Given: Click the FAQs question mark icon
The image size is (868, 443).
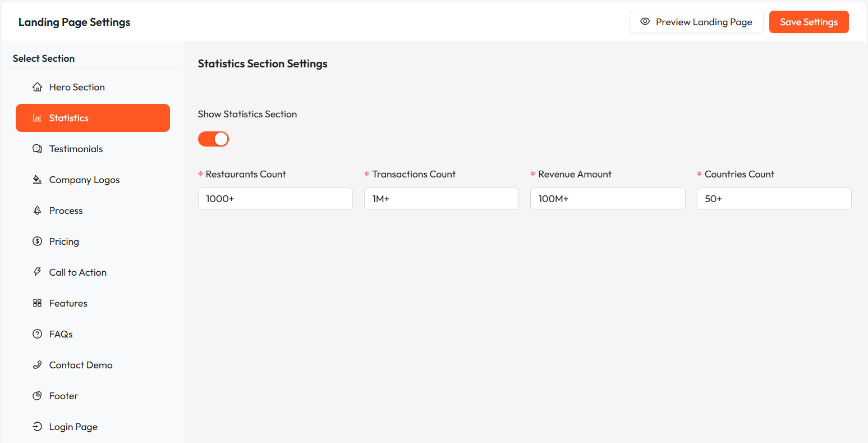Looking at the screenshot, I should (x=37, y=334).
